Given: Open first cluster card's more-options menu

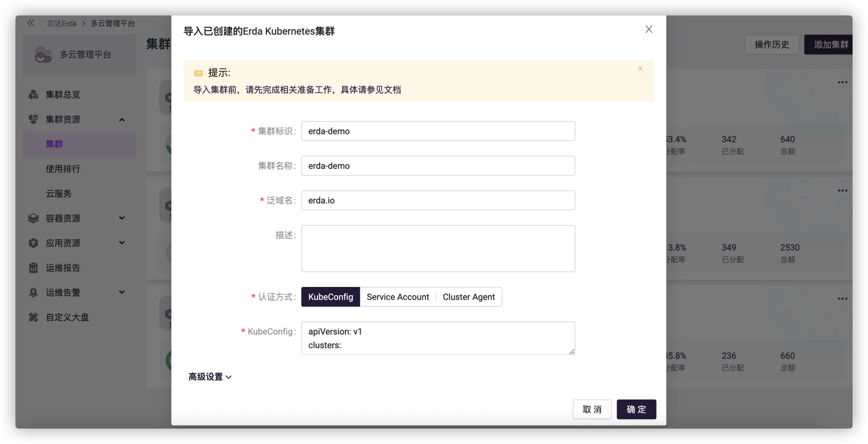Looking at the screenshot, I should pos(842,82).
